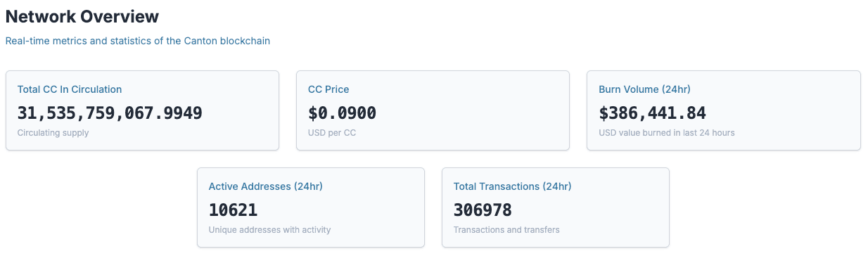Select the 31,535,759,067.9949 supply value
This screenshot has width=868, height=256.
[x=110, y=113]
